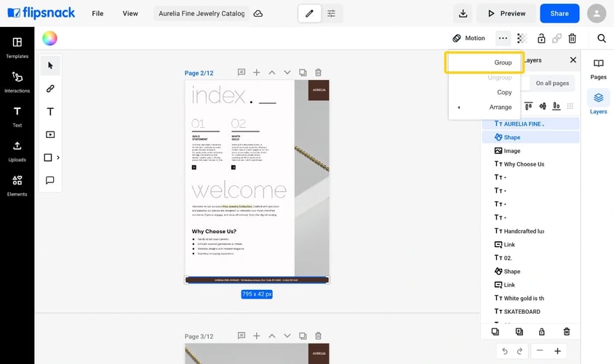Select the Handcrafted lux text layer
The height and width of the screenshot is (364, 614).
[530, 231]
